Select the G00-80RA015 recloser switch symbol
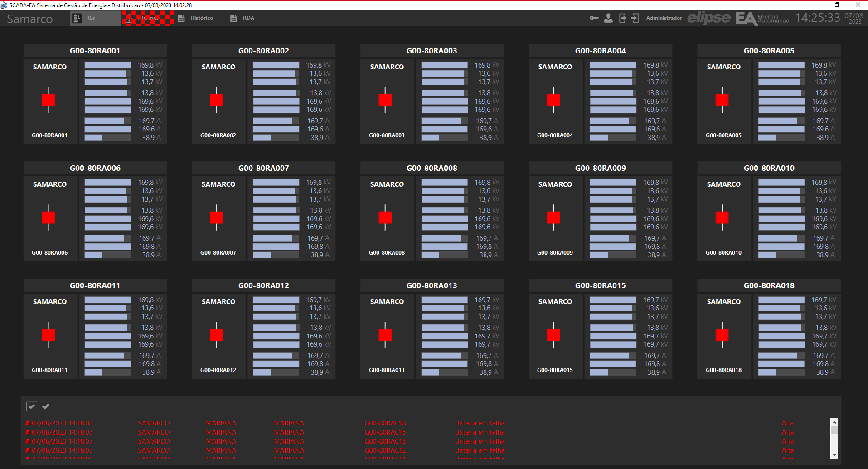 pos(553,335)
